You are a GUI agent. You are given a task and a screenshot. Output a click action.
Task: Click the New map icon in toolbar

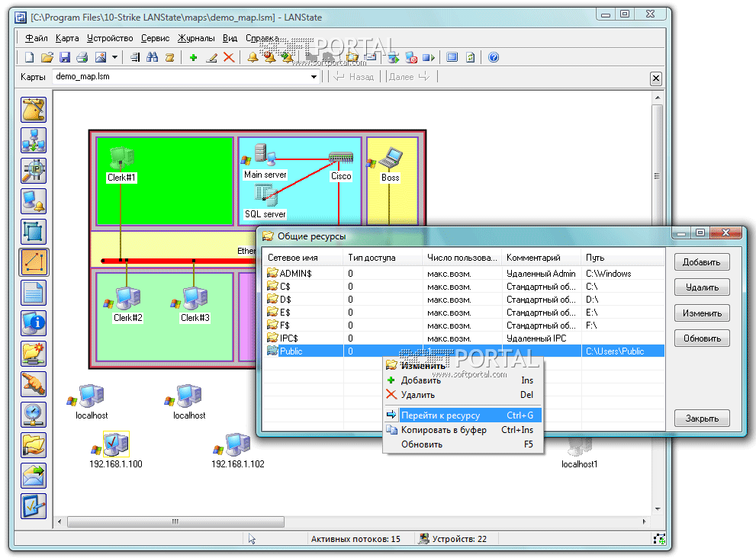[x=30, y=57]
